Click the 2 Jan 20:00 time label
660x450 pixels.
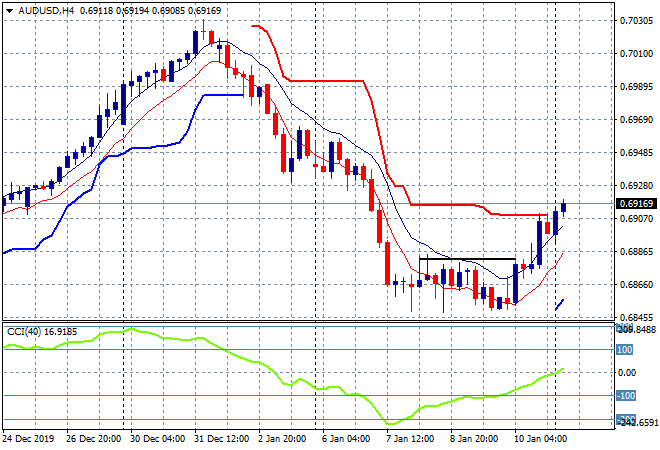coord(282,439)
